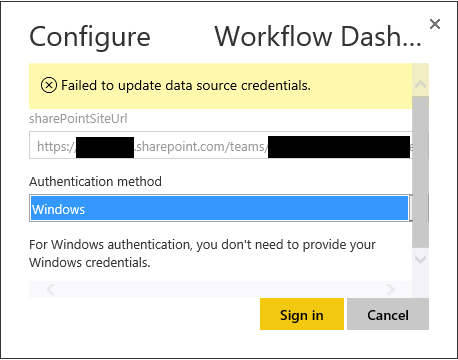Click the vertical scrollbar down arrow
This screenshot has height=360, width=458.
coord(420,259)
